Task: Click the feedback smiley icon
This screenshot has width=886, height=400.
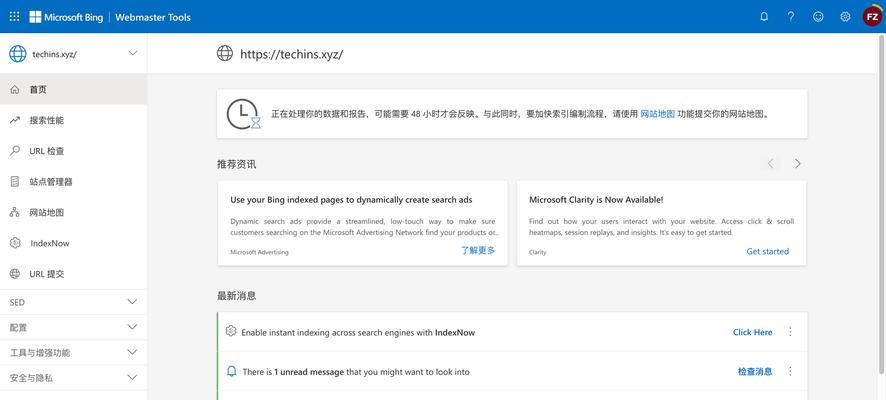Action: coord(818,17)
